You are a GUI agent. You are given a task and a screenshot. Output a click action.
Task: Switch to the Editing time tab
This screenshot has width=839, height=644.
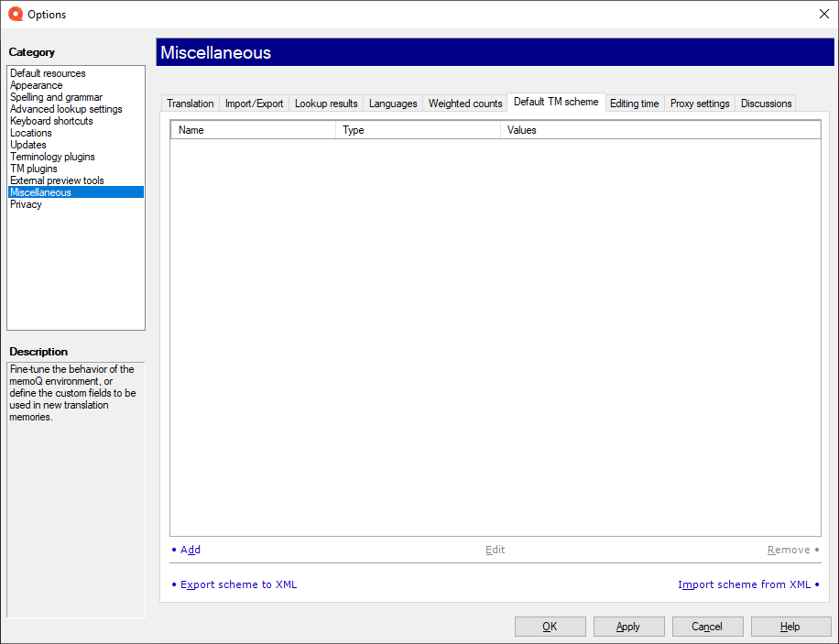634,103
